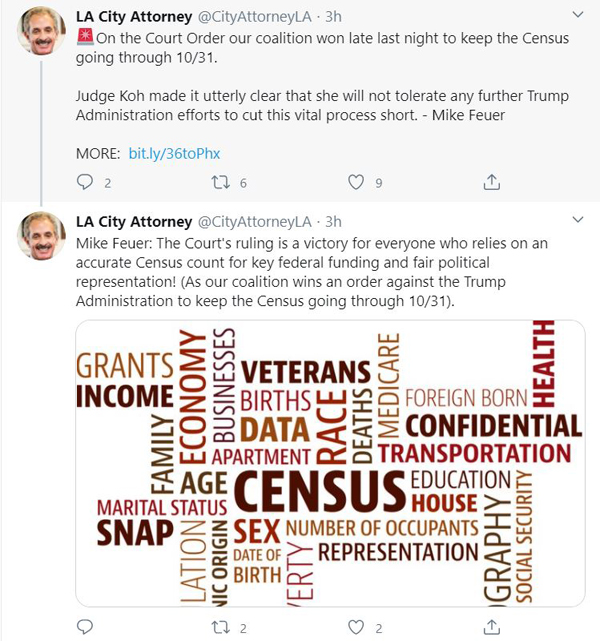Reply to the first Census Court Order tweet
This screenshot has height=641, width=600.
point(85,182)
